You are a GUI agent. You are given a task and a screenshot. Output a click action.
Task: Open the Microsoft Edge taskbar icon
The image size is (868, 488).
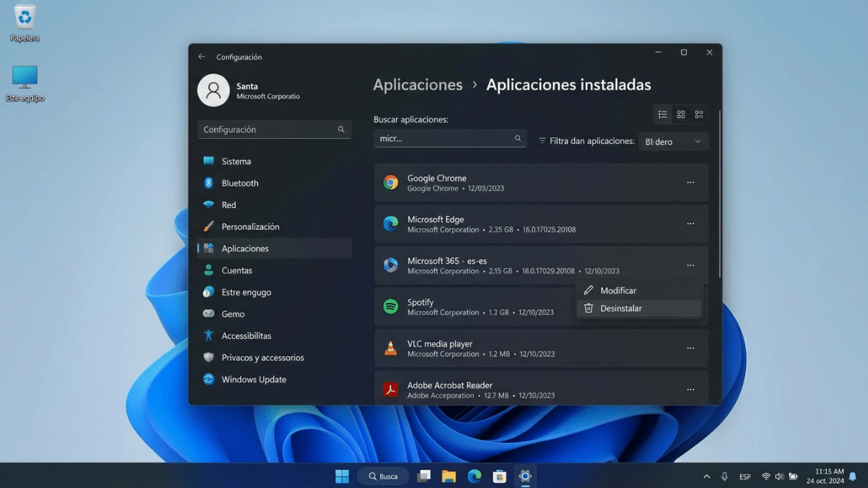(474, 476)
